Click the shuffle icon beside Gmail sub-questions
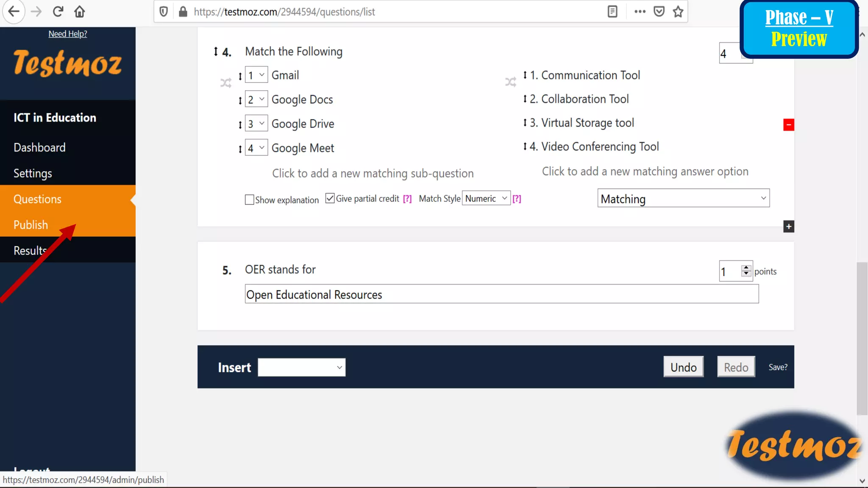Viewport: 868px width, 488px height. [x=225, y=83]
